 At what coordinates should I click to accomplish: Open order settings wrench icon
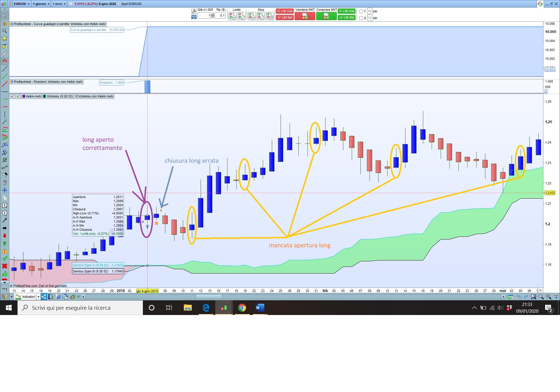[x=194, y=11]
